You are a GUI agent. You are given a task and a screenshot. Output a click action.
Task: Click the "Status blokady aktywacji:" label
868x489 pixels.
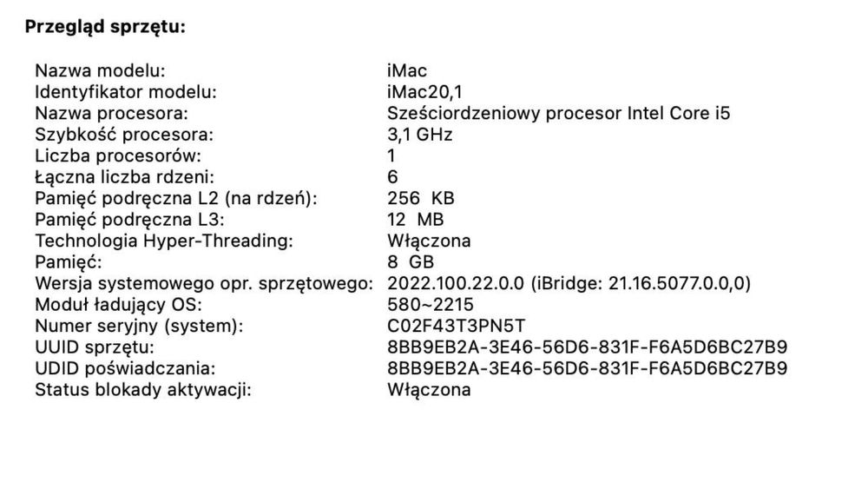pos(142,389)
